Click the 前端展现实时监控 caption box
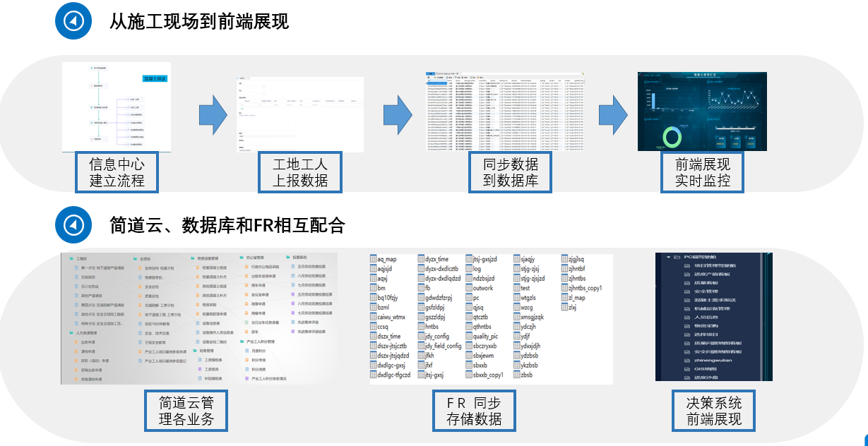Viewport: 868px width, 446px height. tap(702, 172)
